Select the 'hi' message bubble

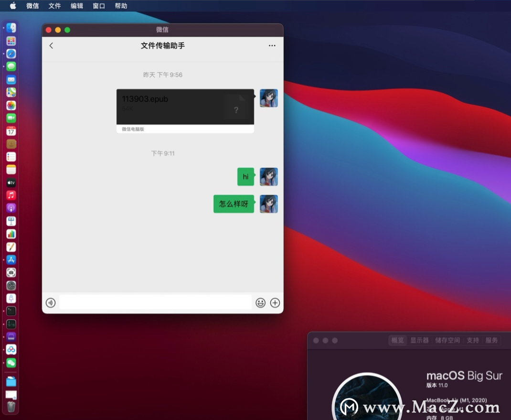click(246, 177)
